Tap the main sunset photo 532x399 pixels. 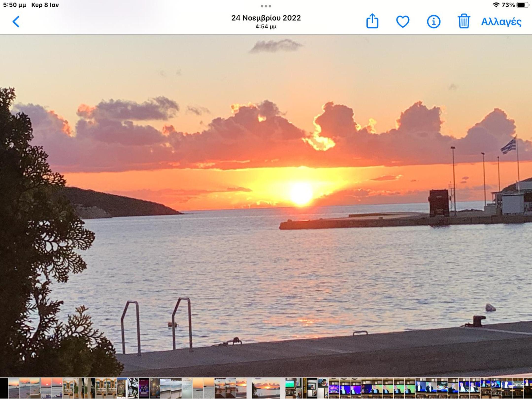[266, 206]
